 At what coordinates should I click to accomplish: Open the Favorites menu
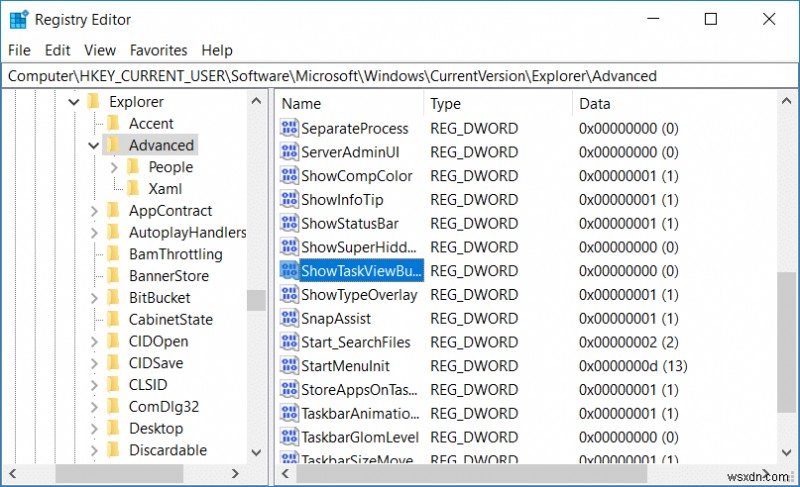[158, 50]
